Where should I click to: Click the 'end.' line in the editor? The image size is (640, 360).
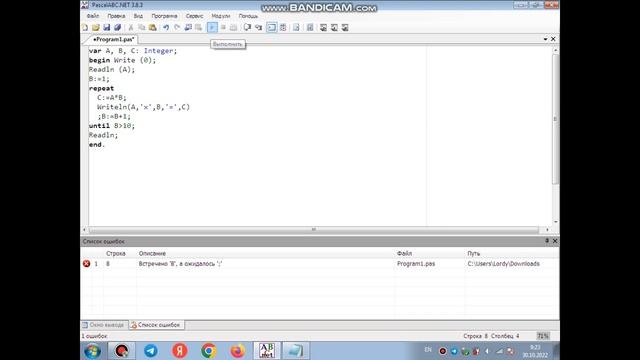(97, 144)
